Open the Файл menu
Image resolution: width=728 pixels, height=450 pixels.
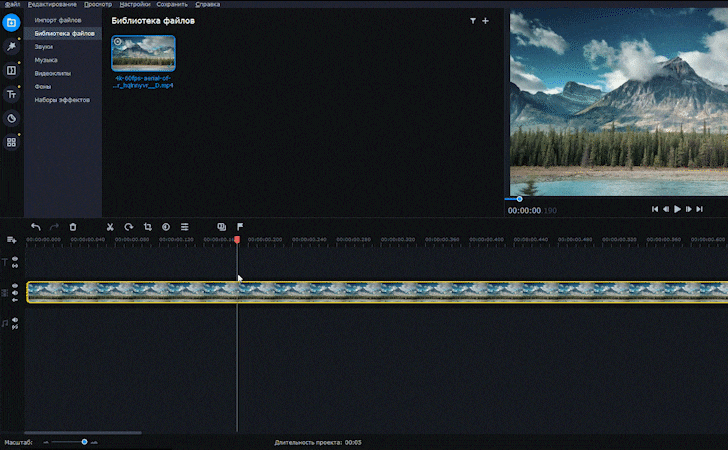[12, 4]
